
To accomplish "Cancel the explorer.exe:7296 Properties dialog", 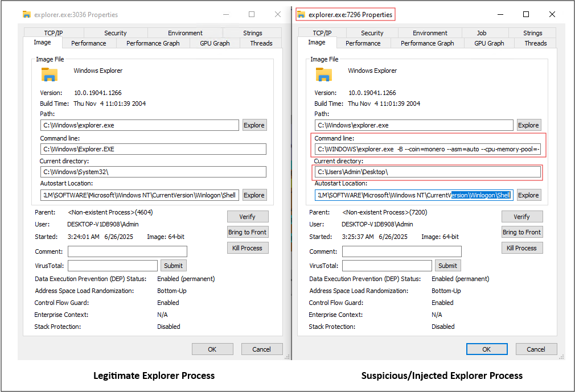I will click(536, 349).
